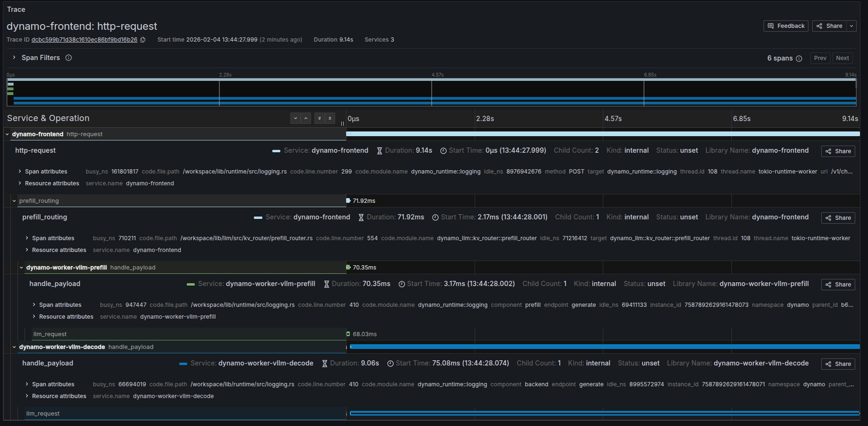
Task: Collapse the dynamo-worker-vllm-decode span chevron
Action: [x=14, y=347]
